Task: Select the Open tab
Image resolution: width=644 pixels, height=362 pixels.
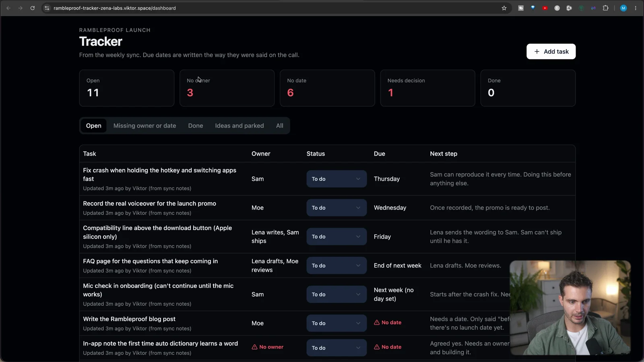Action: click(94, 126)
